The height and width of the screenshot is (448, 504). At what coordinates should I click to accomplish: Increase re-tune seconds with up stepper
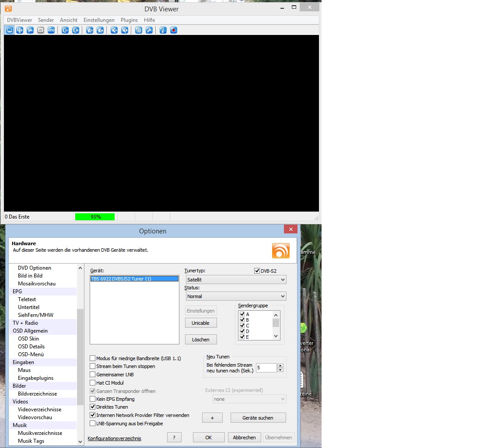point(280,365)
